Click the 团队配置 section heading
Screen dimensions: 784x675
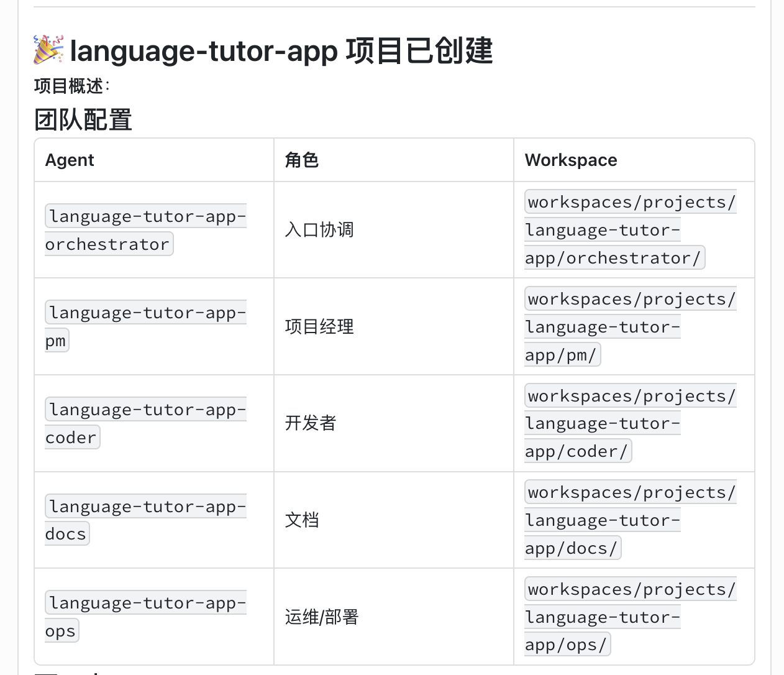[x=83, y=120]
